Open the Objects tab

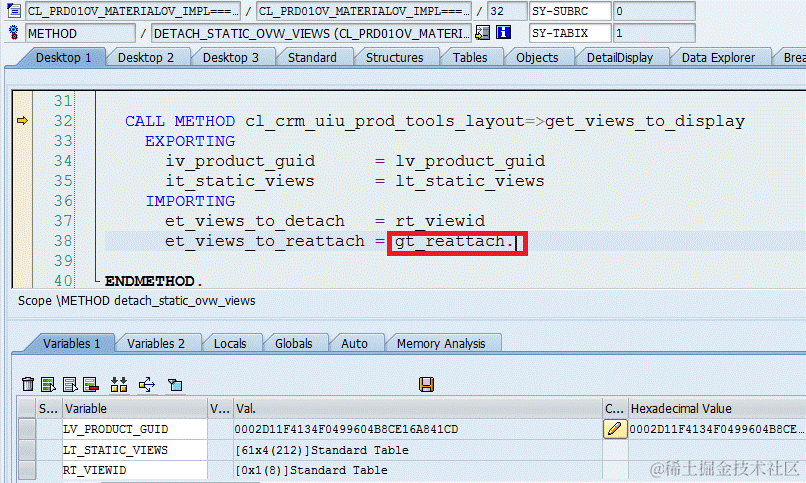tap(537, 58)
